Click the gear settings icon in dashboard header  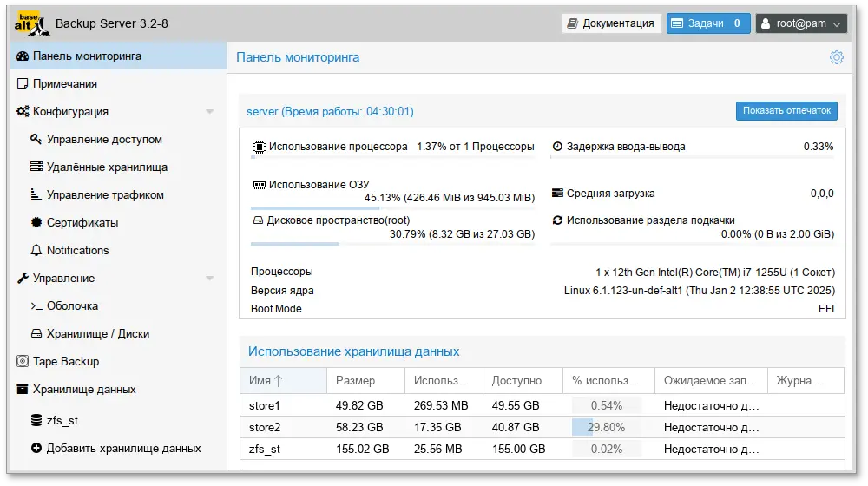tap(836, 57)
